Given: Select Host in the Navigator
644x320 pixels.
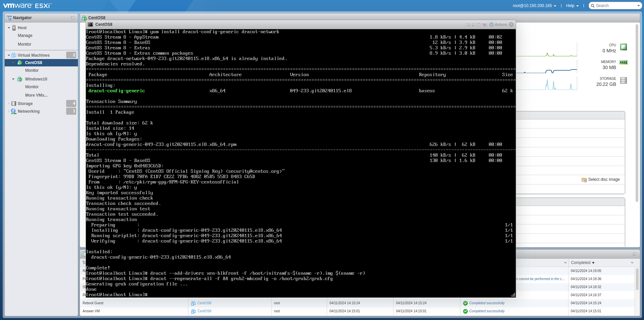Looking at the screenshot, I should pos(22,28).
